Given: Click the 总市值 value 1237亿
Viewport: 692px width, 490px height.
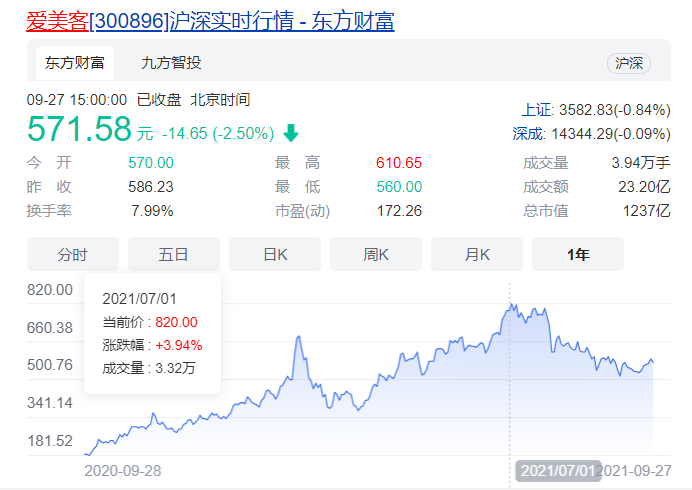Looking at the screenshot, I should [x=647, y=211].
